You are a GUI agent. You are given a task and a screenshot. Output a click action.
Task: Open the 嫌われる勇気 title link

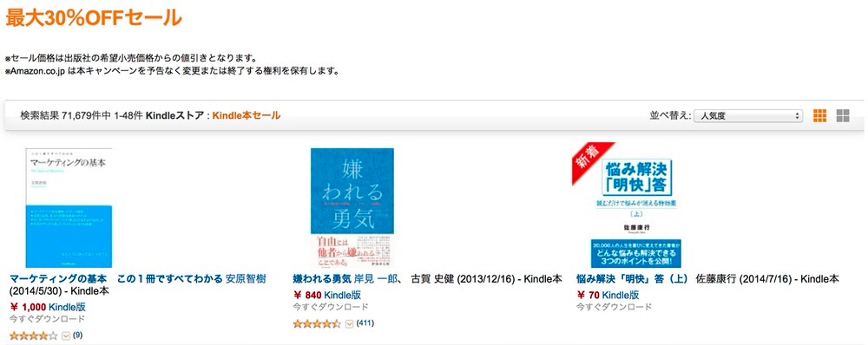322,278
